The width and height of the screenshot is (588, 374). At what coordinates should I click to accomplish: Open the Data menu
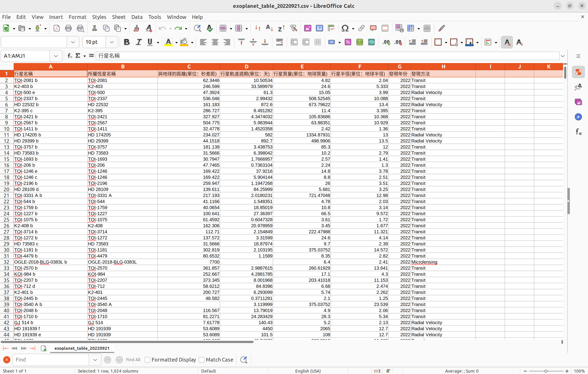(x=137, y=17)
